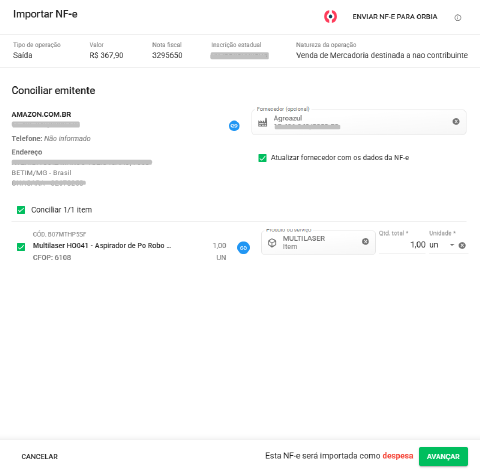Viewport: 480px width, 470px height.
Task: Click the Qtd. total quantity field
Action: (402, 245)
